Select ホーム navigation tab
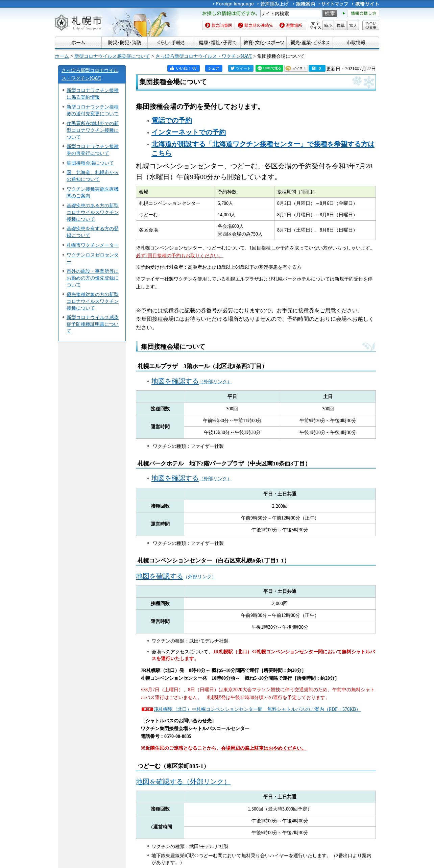This screenshot has height=868, width=434. click(78, 43)
